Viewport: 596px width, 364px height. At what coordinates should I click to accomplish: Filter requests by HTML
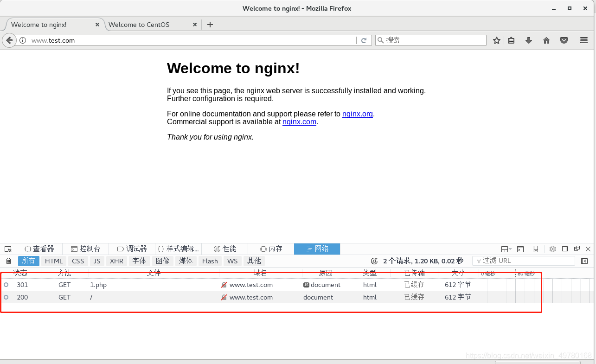[x=54, y=261]
